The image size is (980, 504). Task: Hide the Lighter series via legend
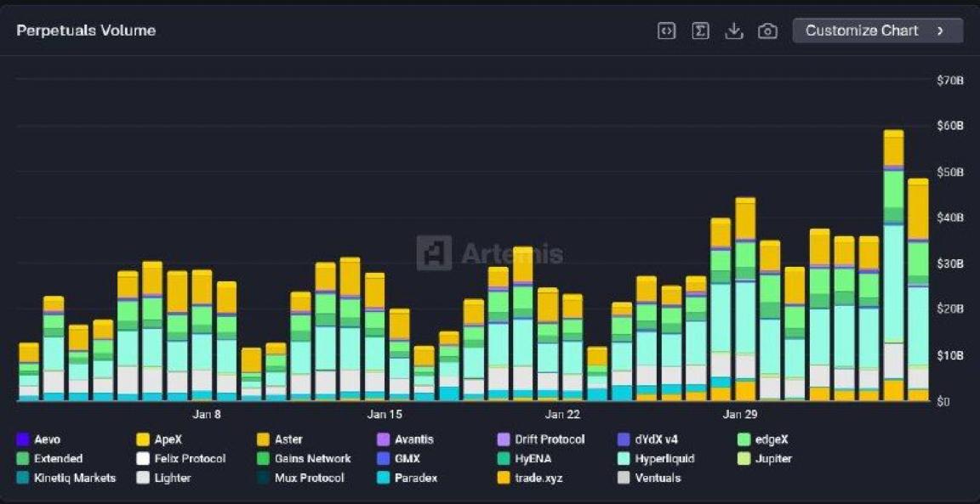pos(173,479)
